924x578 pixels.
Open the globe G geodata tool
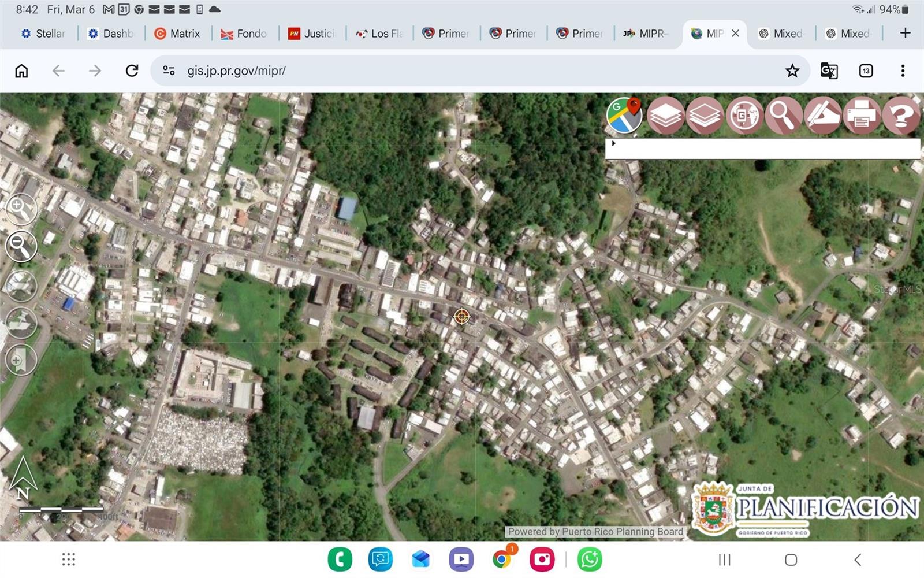tap(744, 116)
